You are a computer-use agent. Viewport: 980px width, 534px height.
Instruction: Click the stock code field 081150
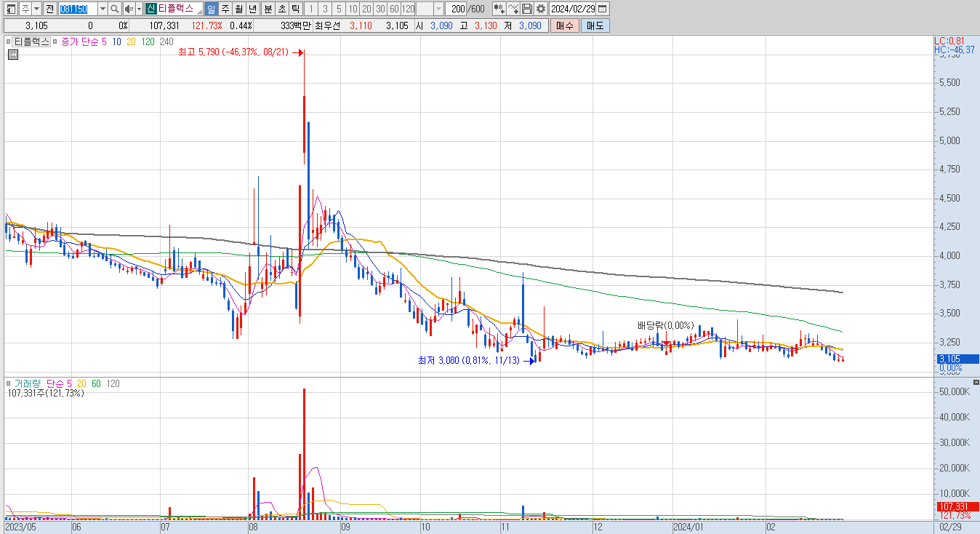77,9
